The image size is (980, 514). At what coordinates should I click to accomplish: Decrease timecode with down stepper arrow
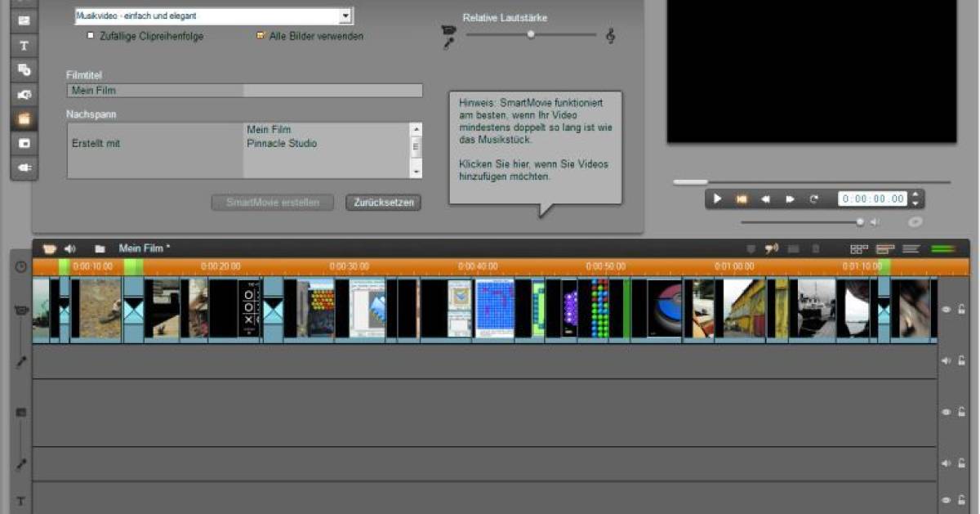tap(915, 203)
